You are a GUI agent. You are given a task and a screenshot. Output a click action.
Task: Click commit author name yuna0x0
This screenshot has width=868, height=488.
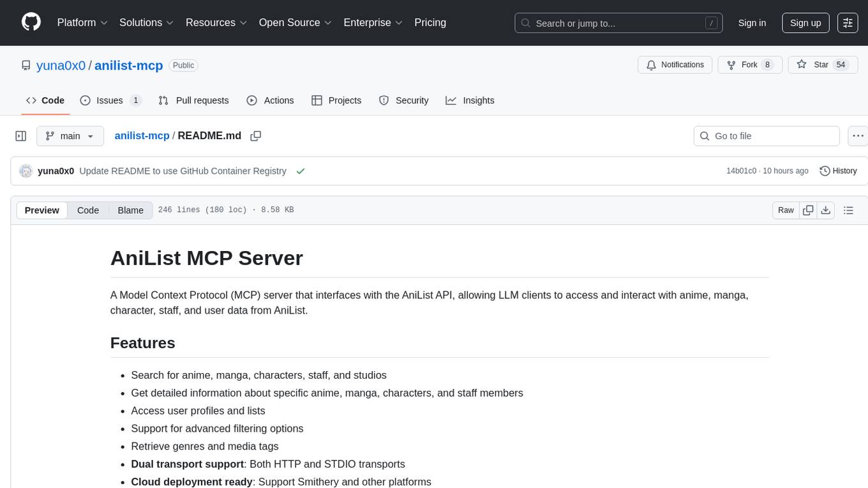click(56, 171)
